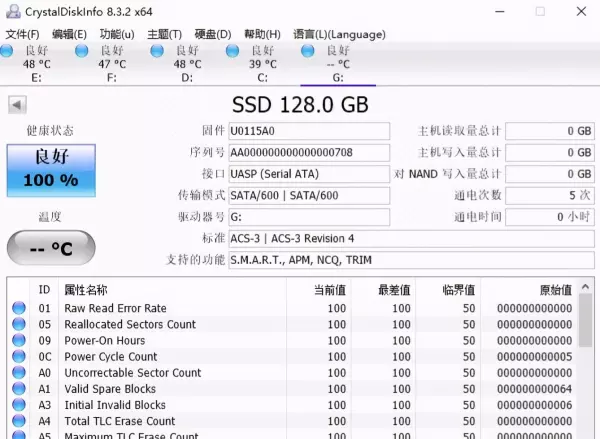The height and width of the screenshot is (439, 600).
Task: Click status dot for Raw Read Error Rate
Action: tap(19, 308)
